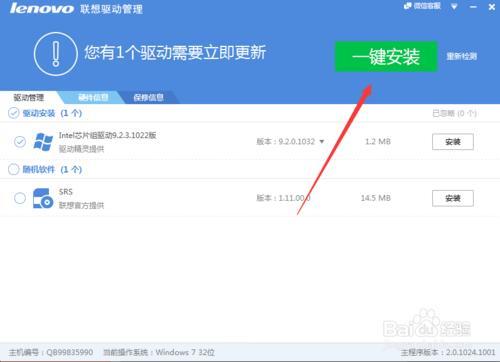Open the title bar dropdown menu arrow
The width and height of the screenshot is (500, 362).
454,7
